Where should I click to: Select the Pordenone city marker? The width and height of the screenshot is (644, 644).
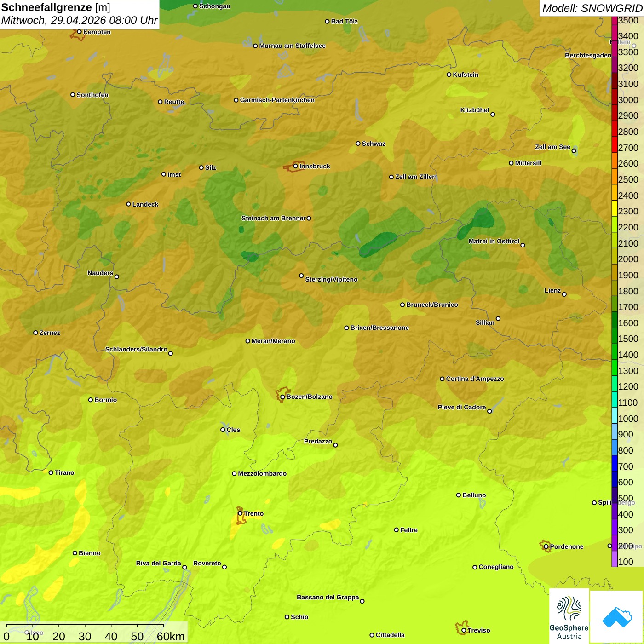(x=546, y=546)
